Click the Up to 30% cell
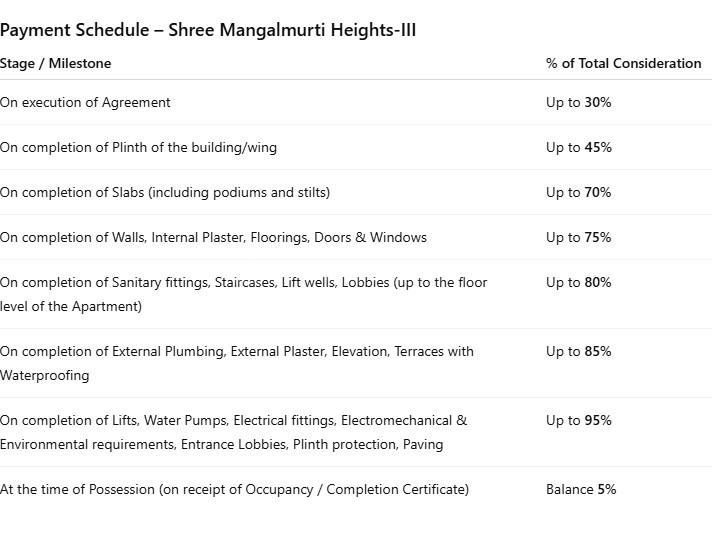 click(578, 102)
